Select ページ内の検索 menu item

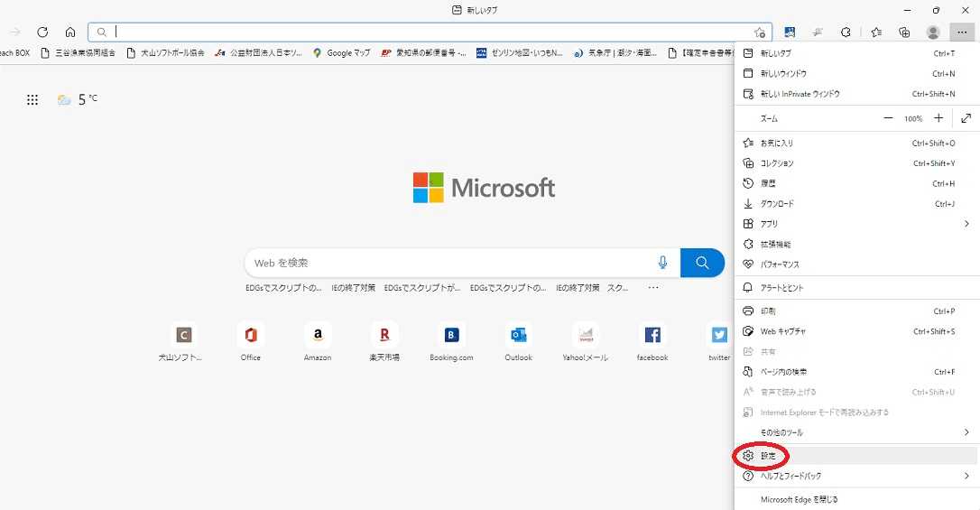(x=857, y=372)
